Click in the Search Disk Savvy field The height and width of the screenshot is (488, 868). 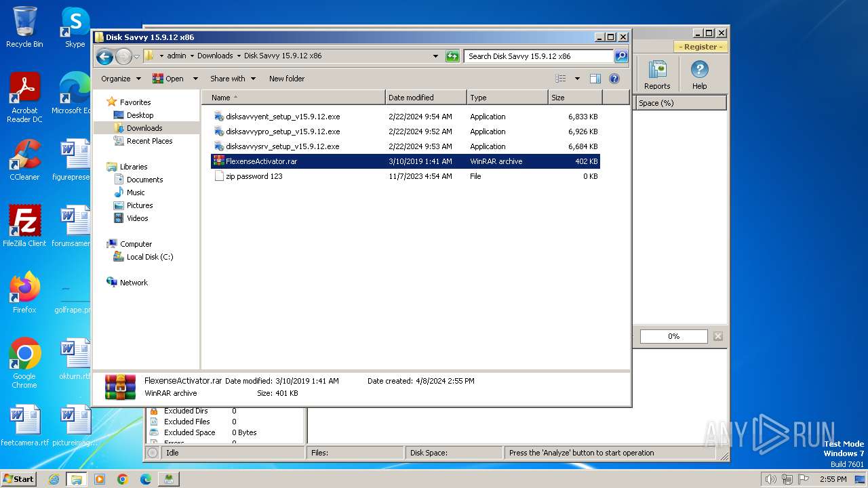click(539, 56)
